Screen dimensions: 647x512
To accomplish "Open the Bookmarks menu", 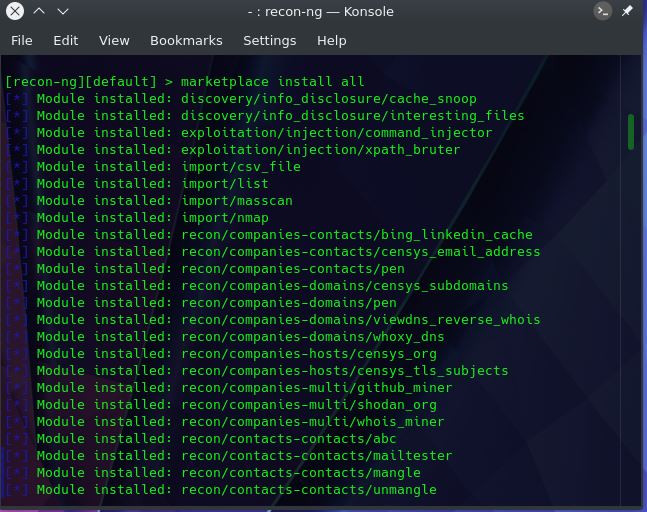I will 186,40.
